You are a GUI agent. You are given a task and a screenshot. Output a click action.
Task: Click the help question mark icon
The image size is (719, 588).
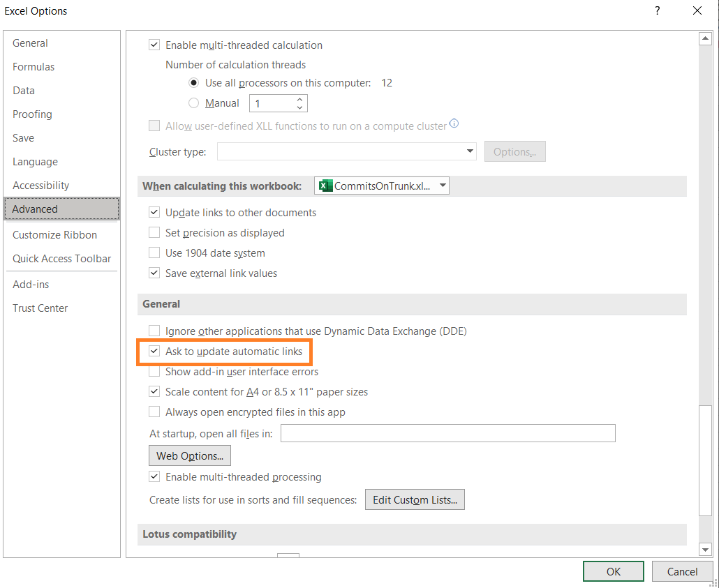657,10
